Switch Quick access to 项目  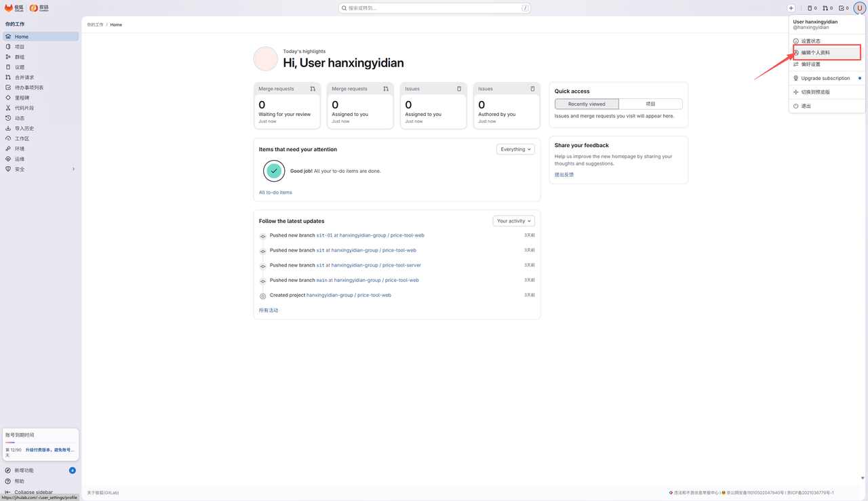tap(650, 104)
